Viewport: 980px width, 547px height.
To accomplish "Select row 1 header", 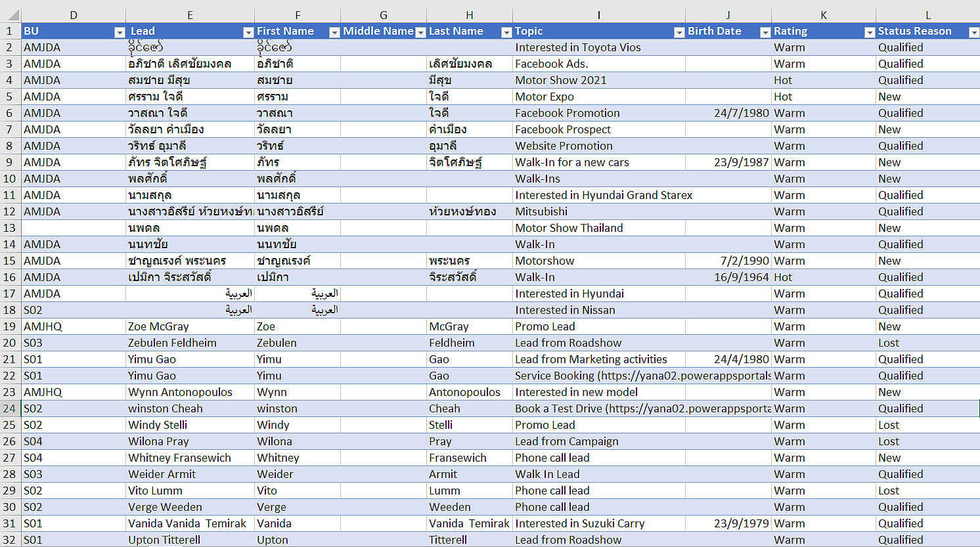I will (10, 31).
